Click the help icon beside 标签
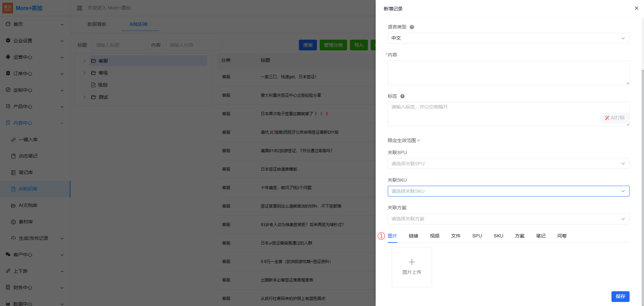The height and width of the screenshot is (306, 644). click(402, 96)
